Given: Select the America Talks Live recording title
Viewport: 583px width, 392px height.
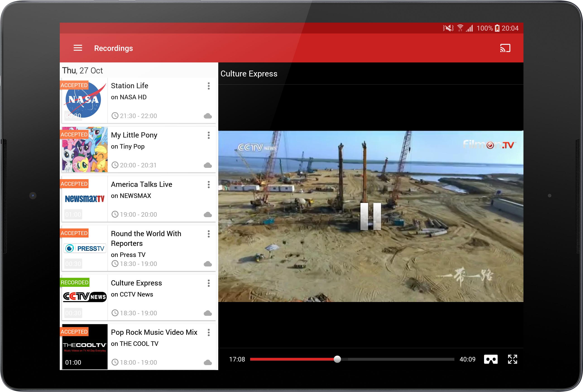Looking at the screenshot, I should point(141,184).
